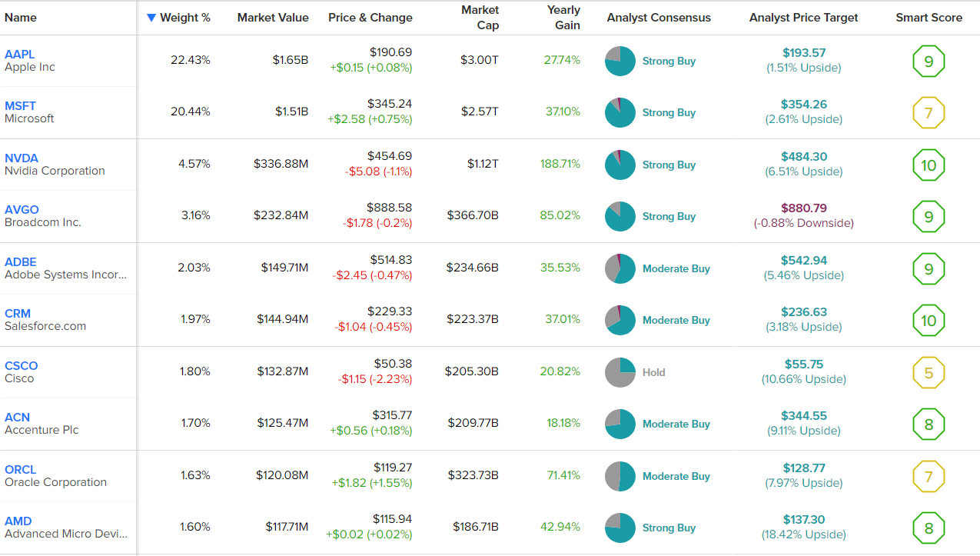The width and height of the screenshot is (980, 556).
Task: Click ADBE analyst consensus pie chart
Action: [620, 268]
